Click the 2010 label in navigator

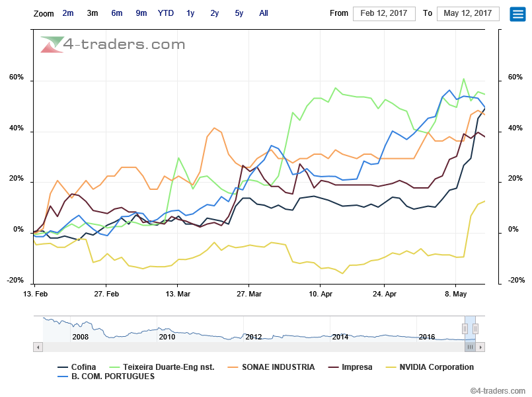[167, 337]
